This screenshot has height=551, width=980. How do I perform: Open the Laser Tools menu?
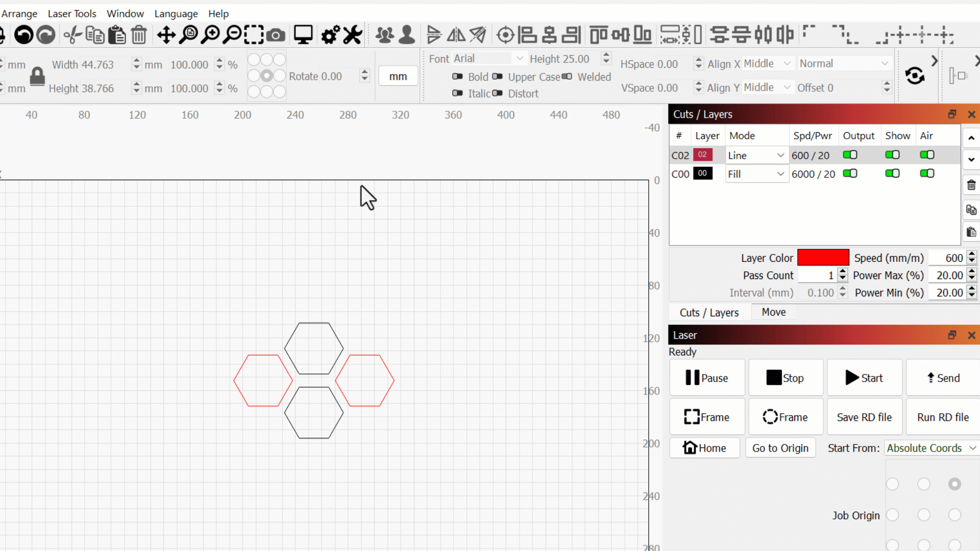pyautogui.click(x=72, y=14)
